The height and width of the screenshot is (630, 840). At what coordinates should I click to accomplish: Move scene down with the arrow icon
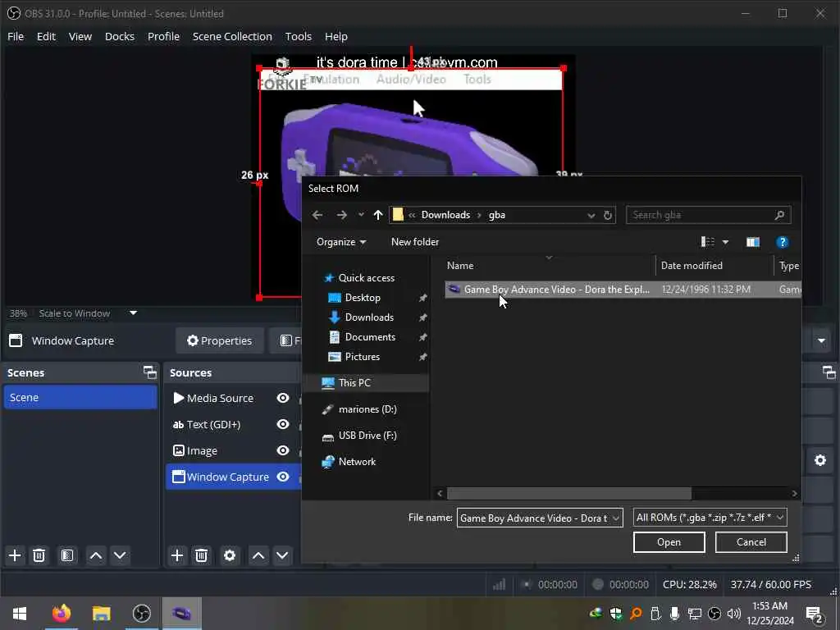[x=120, y=555]
